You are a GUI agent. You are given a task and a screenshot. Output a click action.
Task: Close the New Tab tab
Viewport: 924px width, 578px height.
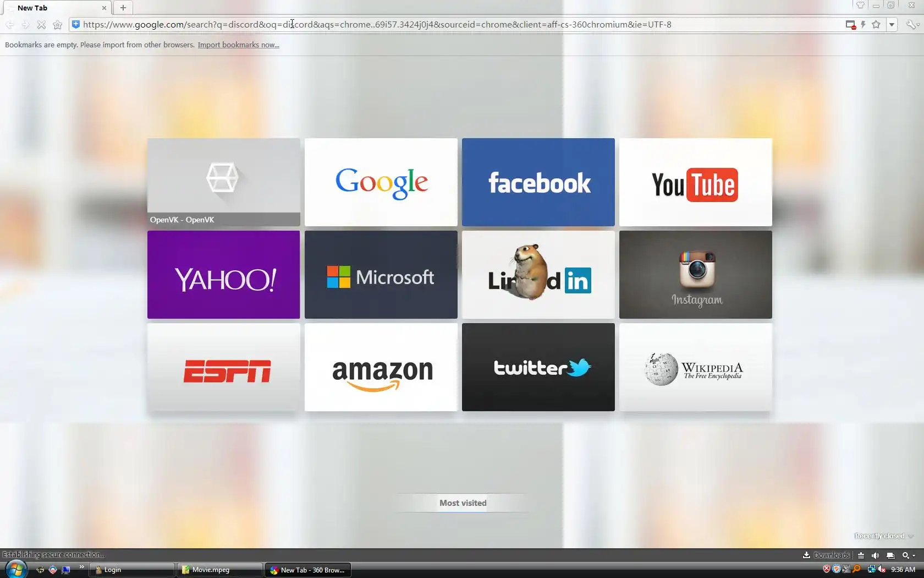[104, 8]
